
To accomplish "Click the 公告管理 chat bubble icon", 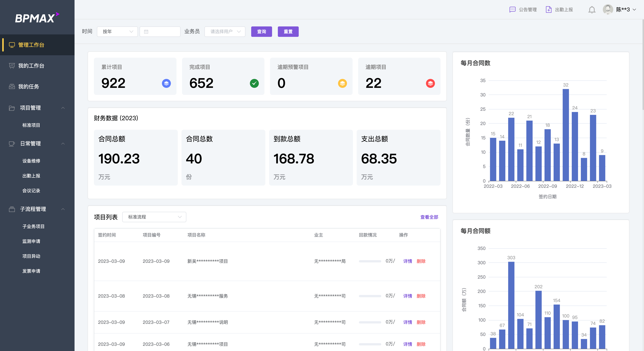I will click(512, 9).
